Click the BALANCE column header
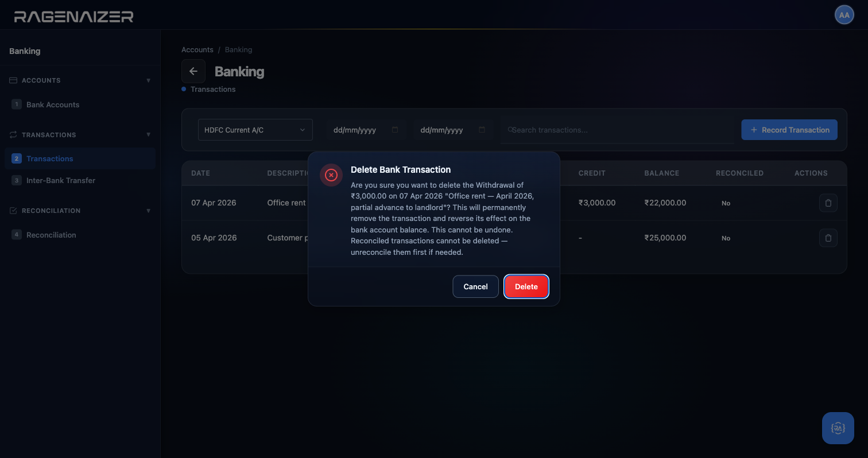 (661, 173)
